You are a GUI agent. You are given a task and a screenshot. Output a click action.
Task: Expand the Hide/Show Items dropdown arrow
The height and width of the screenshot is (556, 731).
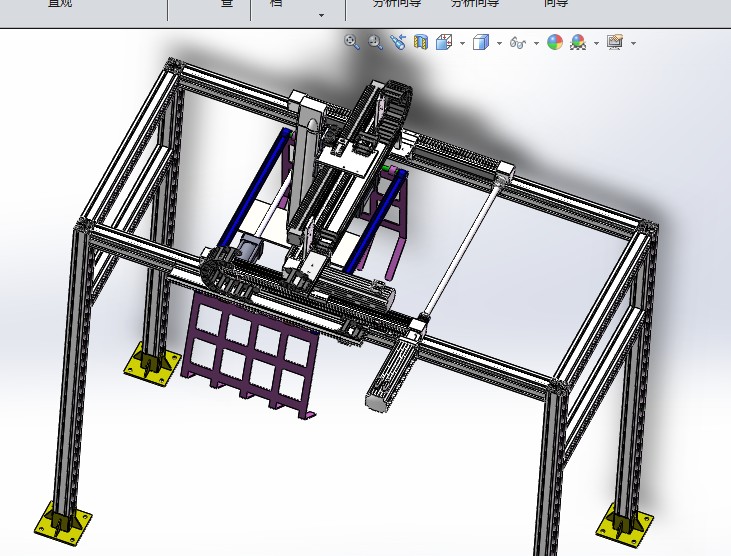pos(536,43)
